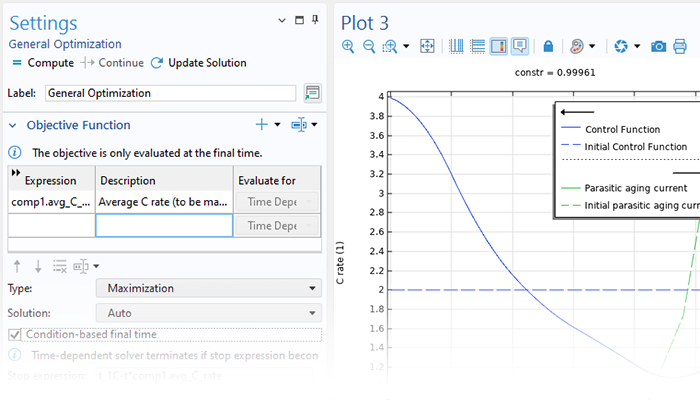Open the dropdown beside insert-expression icon in header
Viewport: 700px width, 400px height.
point(314,125)
